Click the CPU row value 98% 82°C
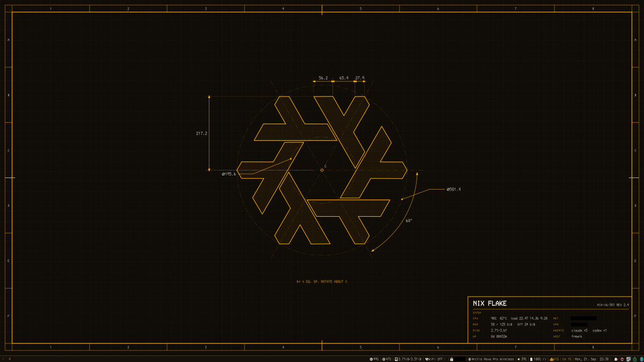644x362 pixels. [499, 319]
